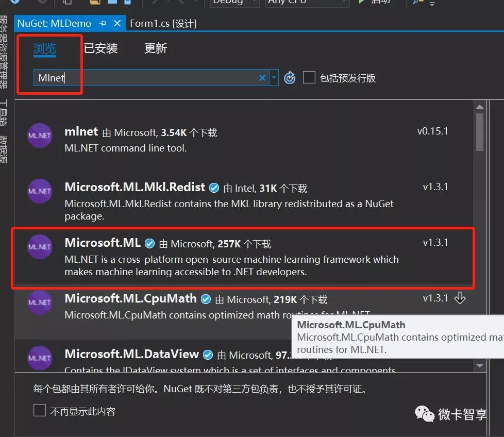This screenshot has height=437, width=504.
Task: Install CpuMath via download arrow icon
Action: (x=460, y=298)
